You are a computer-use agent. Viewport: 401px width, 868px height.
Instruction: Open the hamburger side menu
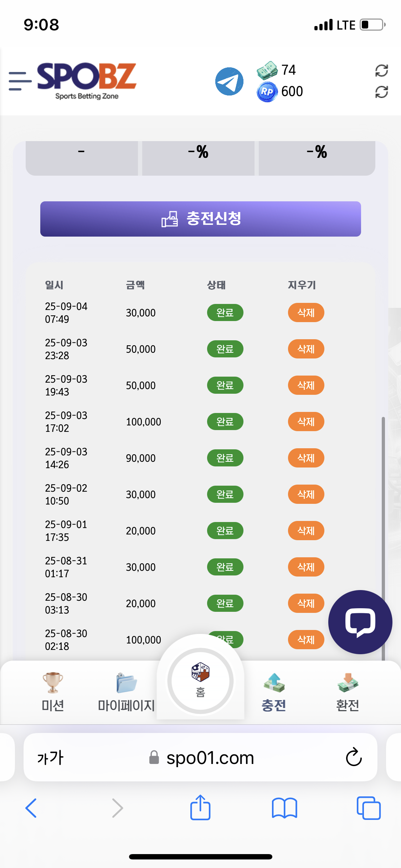[20, 81]
